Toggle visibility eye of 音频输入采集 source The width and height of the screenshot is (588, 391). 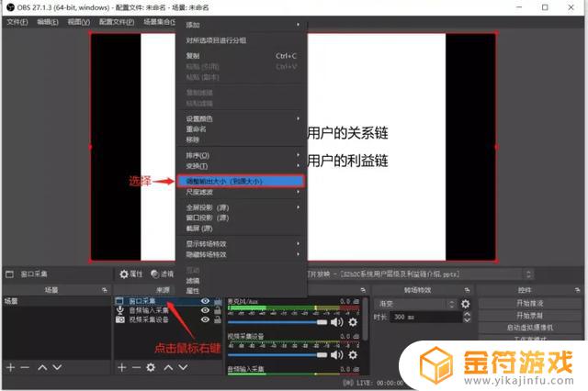tap(205, 310)
